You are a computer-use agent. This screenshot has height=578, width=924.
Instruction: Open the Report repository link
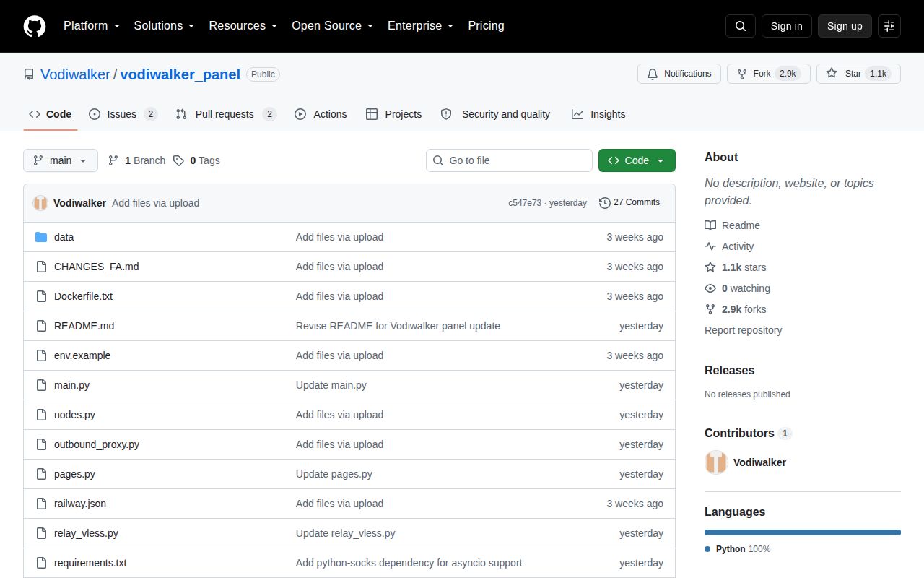point(743,330)
